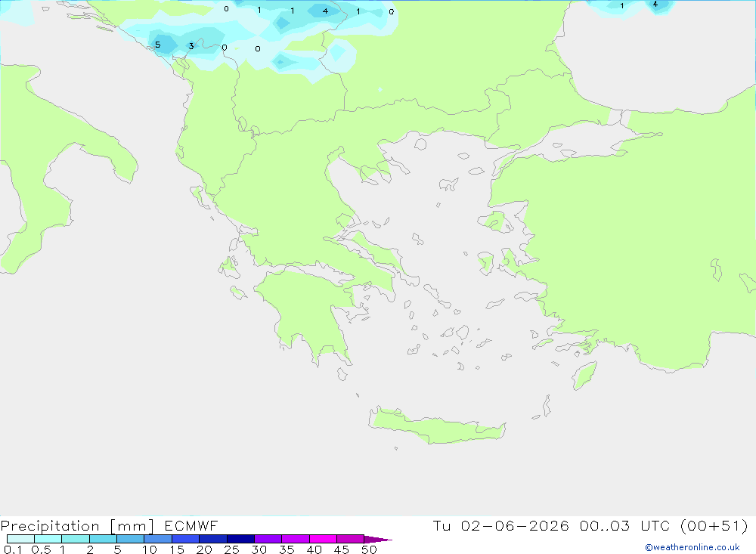Click the 30–35 mm purple legend swatch

coord(268,539)
